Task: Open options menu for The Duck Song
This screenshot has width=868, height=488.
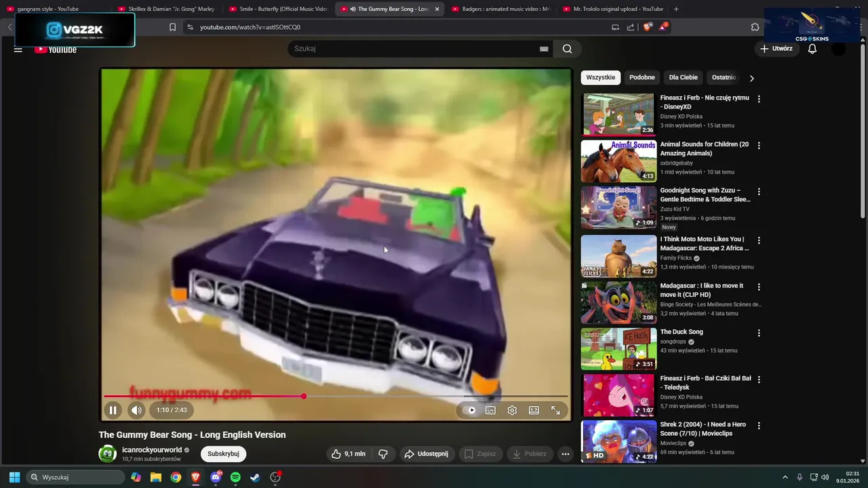Action: [x=759, y=333]
